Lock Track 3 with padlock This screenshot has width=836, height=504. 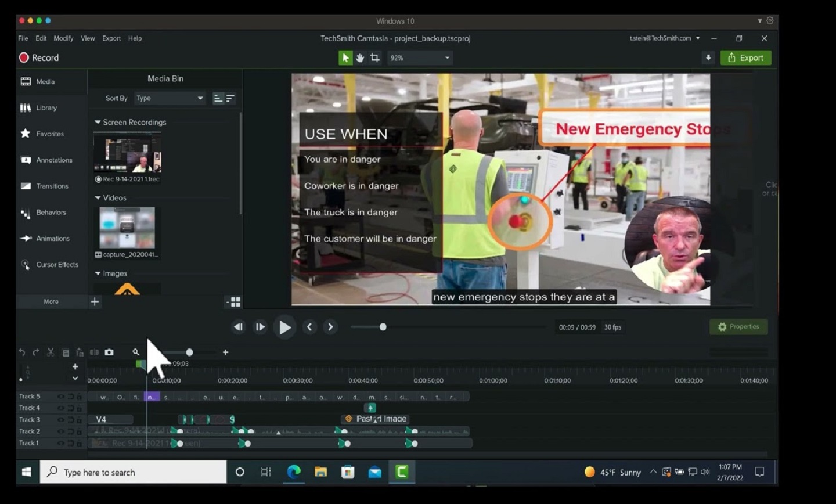(x=80, y=420)
